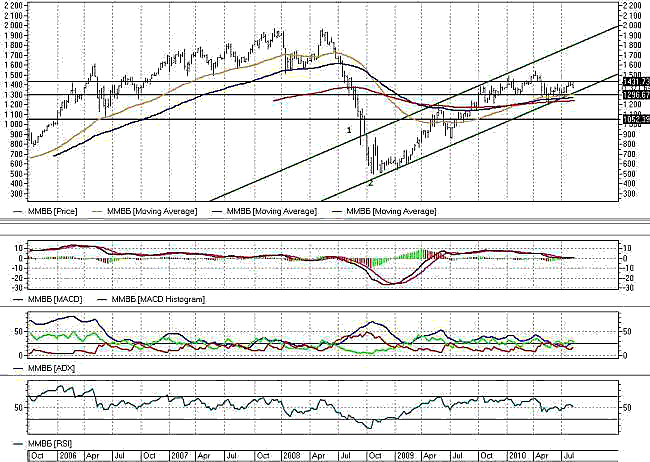Click the ММВБ [ADX] legend label

coord(51,368)
